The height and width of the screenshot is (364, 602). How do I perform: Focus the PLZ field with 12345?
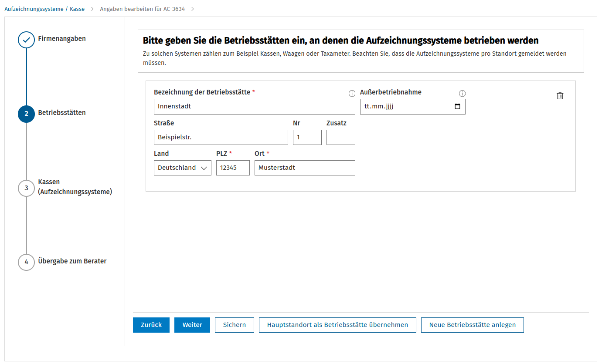click(x=233, y=168)
